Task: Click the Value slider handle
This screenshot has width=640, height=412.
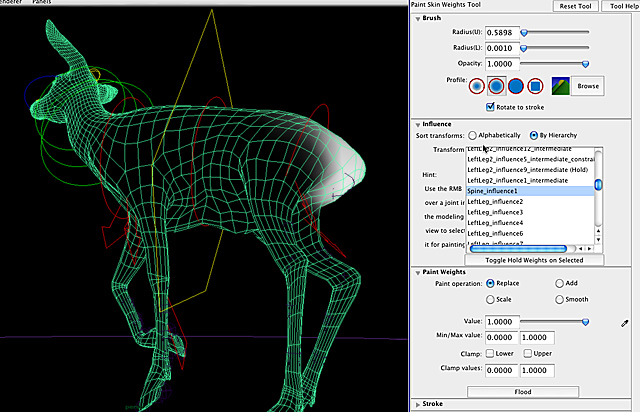Action: (x=585, y=322)
